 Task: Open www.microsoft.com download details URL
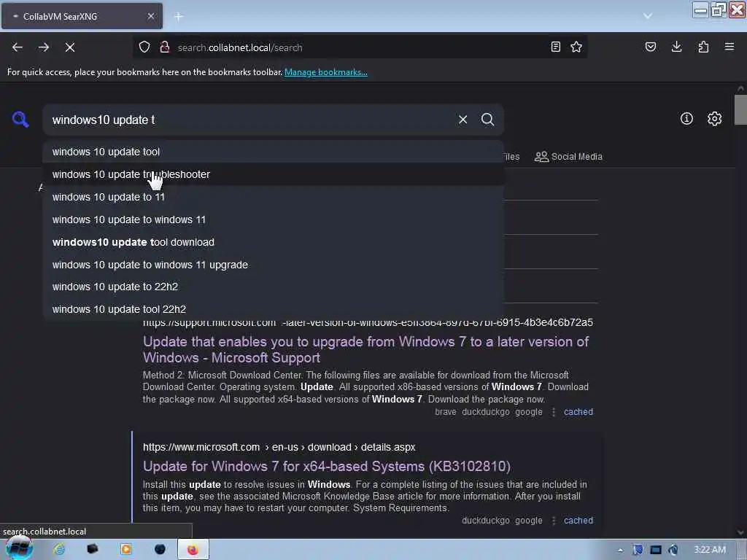point(279,447)
